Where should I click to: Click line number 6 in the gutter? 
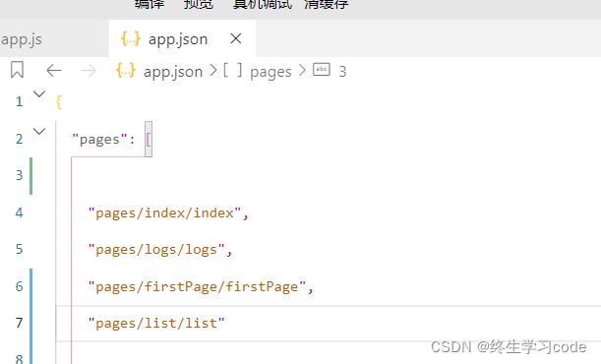pos(19,286)
